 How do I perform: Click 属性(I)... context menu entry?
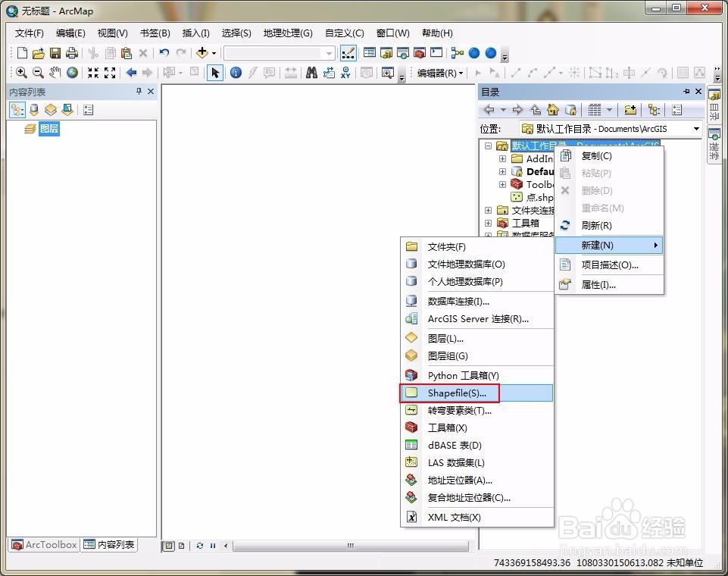point(609,285)
